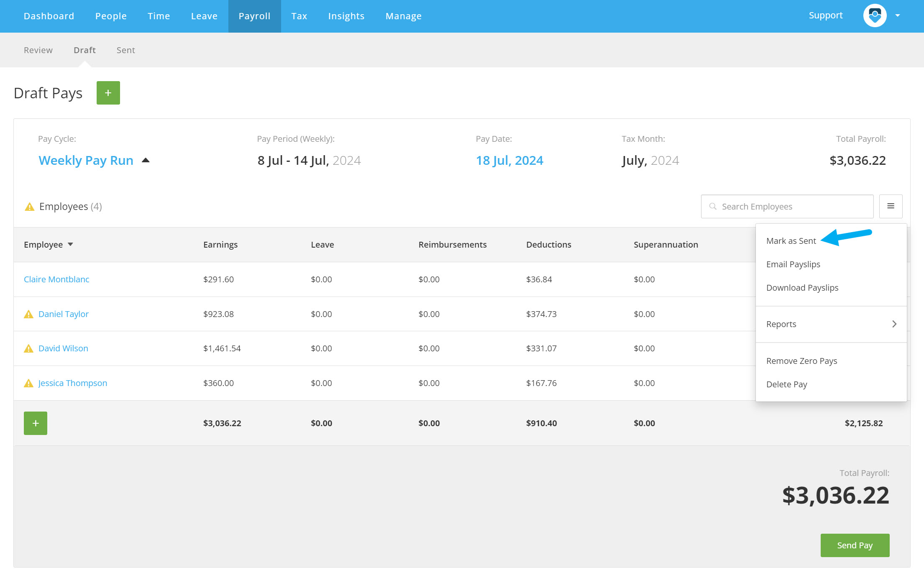Switch to the Review tab
The width and height of the screenshot is (924, 573).
(x=38, y=50)
